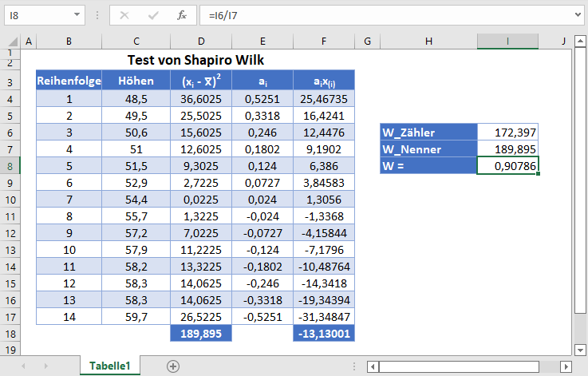
Task: Click the vertical scrollbar down arrow
Action: pos(580,350)
